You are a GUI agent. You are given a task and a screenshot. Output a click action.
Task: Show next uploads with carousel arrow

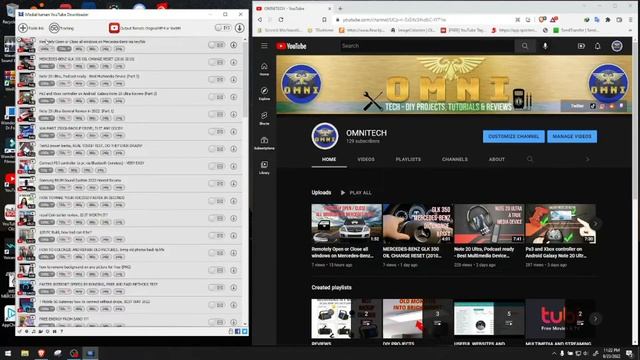tap(596, 224)
